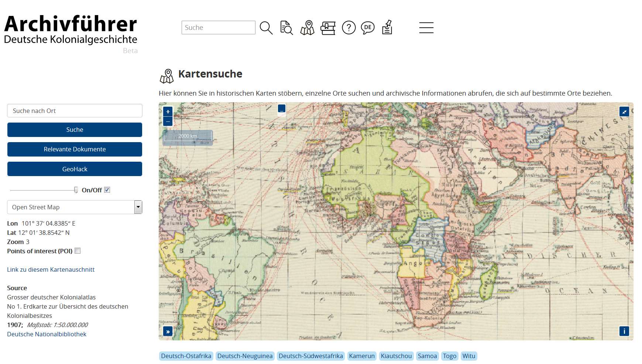
Task: Open Deutsche Nationalbibliothek link
Action: [x=47, y=334]
